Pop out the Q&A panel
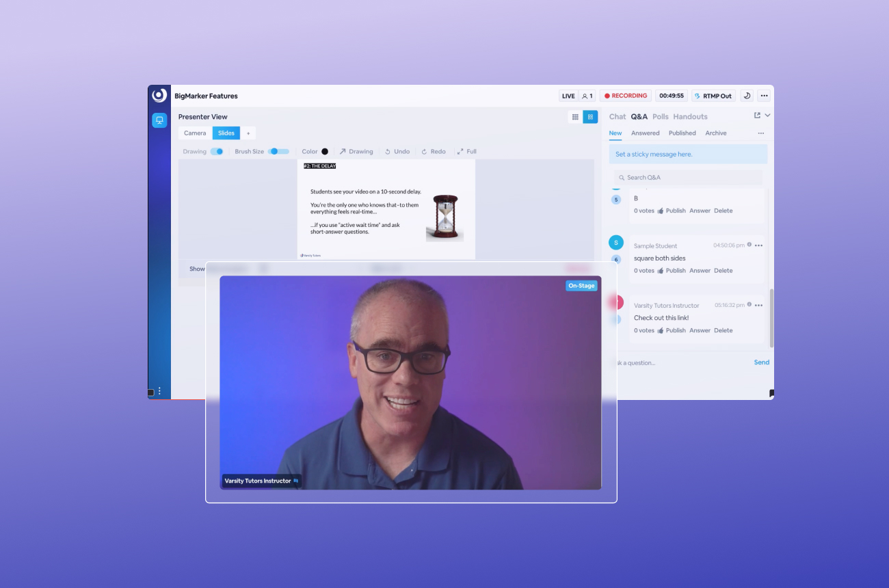 [x=756, y=116]
